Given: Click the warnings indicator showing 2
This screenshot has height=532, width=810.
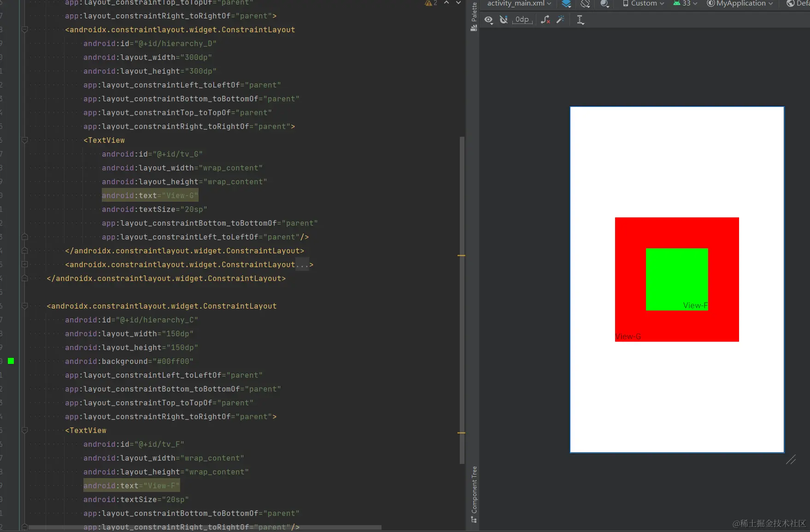Looking at the screenshot, I should 431,3.
